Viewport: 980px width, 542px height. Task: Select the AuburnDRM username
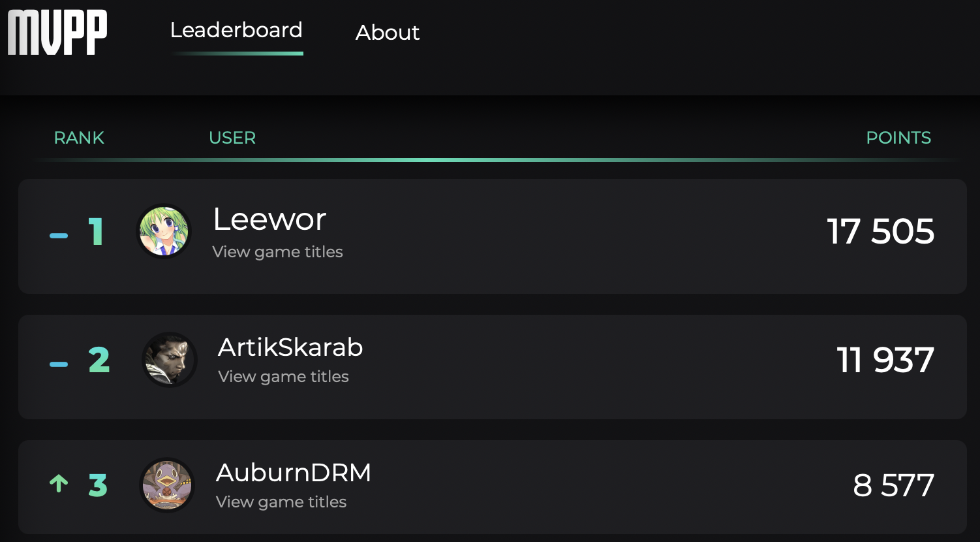tap(294, 473)
